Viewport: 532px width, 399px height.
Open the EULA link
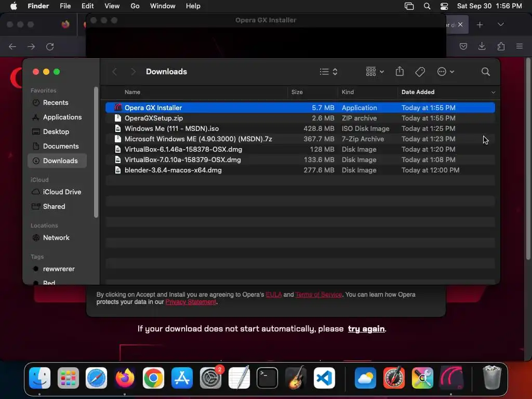pyautogui.click(x=273, y=295)
